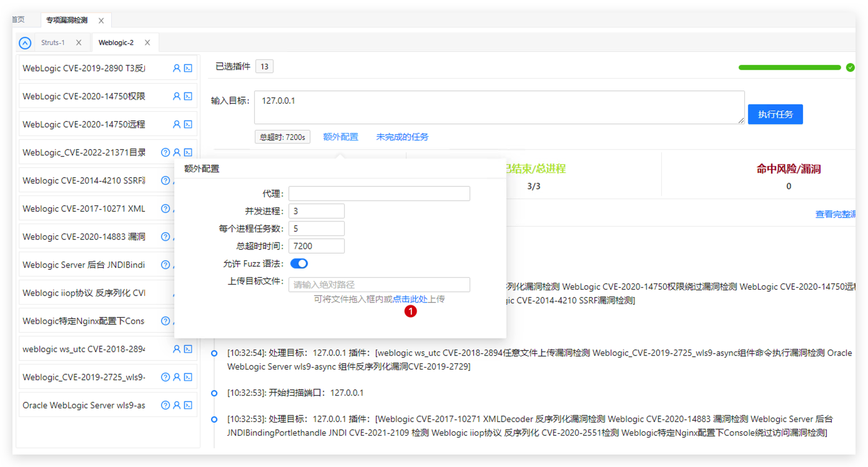The height and width of the screenshot is (467, 868).
Task: Click the 总超时: 7200s tag
Action: click(x=282, y=137)
